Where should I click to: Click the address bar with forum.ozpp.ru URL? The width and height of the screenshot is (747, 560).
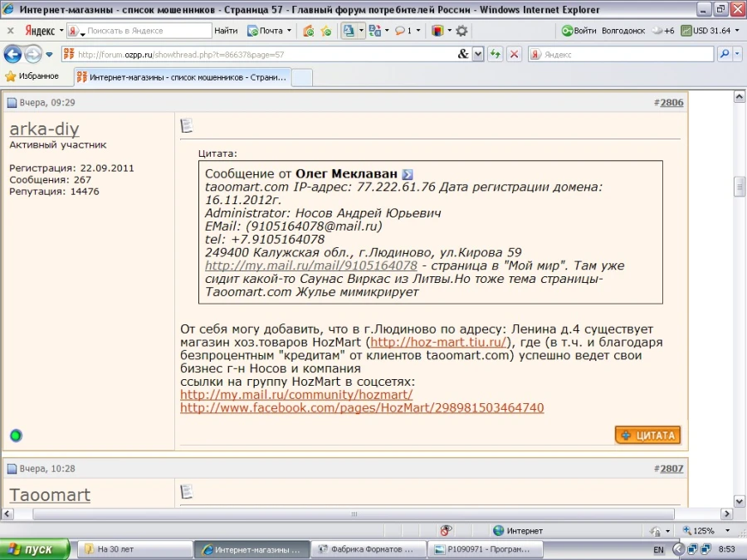click(x=260, y=54)
